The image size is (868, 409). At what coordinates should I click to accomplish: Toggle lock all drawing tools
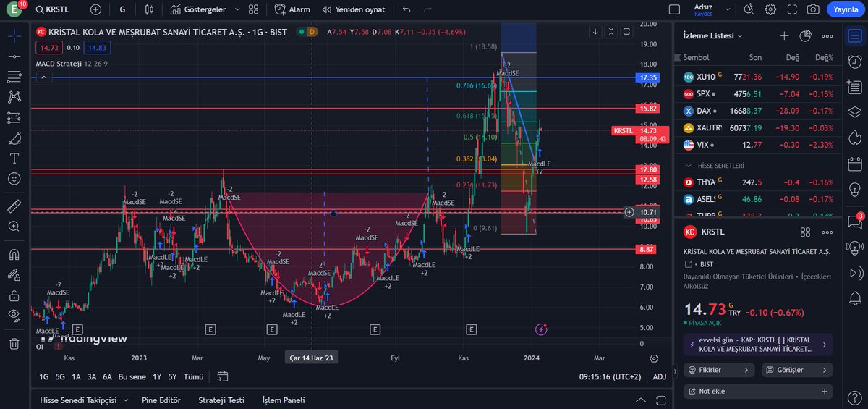point(14,295)
